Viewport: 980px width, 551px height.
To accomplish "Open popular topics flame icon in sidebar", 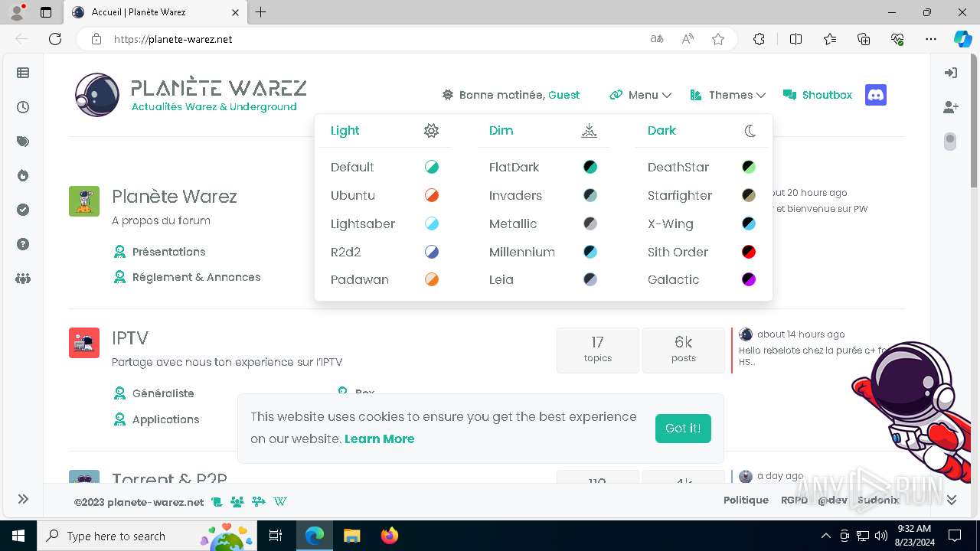I will point(23,176).
